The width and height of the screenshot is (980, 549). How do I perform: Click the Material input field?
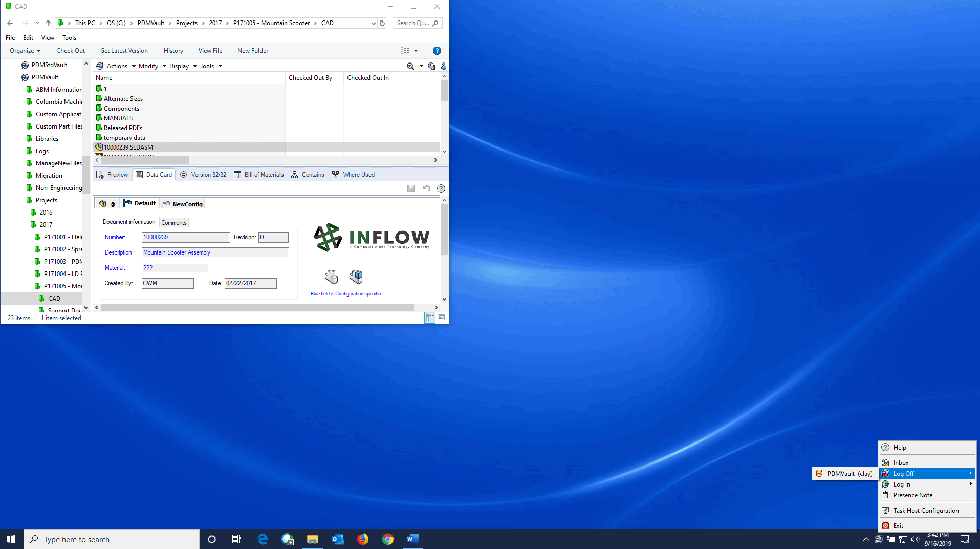pos(176,268)
